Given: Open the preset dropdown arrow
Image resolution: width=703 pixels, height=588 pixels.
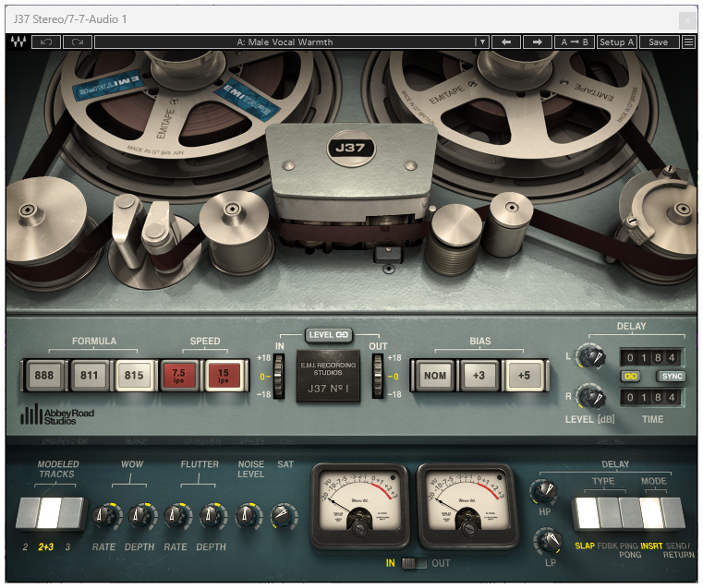Looking at the screenshot, I should [x=481, y=42].
